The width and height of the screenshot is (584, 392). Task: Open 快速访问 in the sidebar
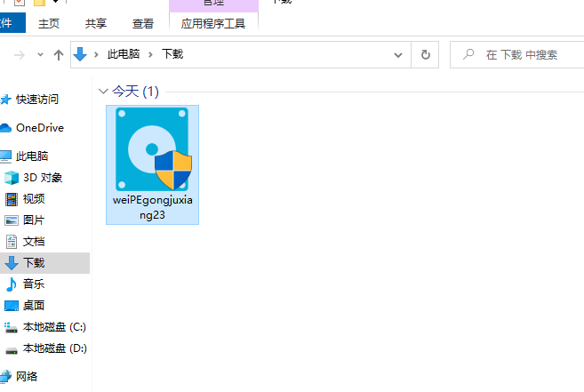click(x=37, y=100)
